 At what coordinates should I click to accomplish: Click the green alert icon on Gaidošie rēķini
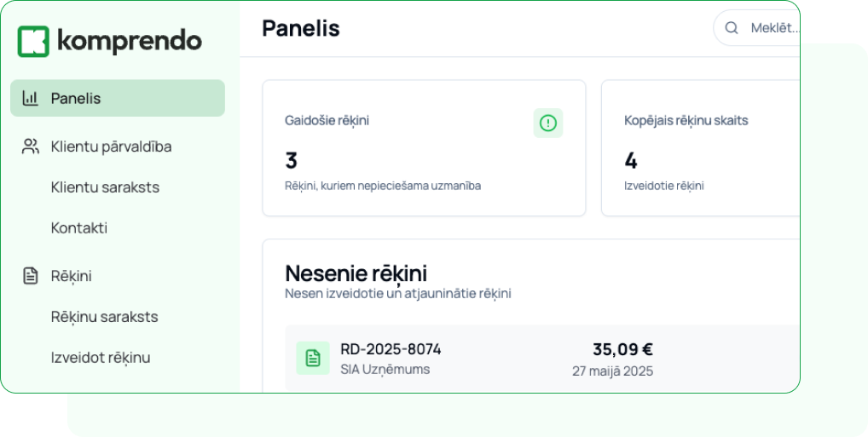pyautogui.click(x=548, y=123)
